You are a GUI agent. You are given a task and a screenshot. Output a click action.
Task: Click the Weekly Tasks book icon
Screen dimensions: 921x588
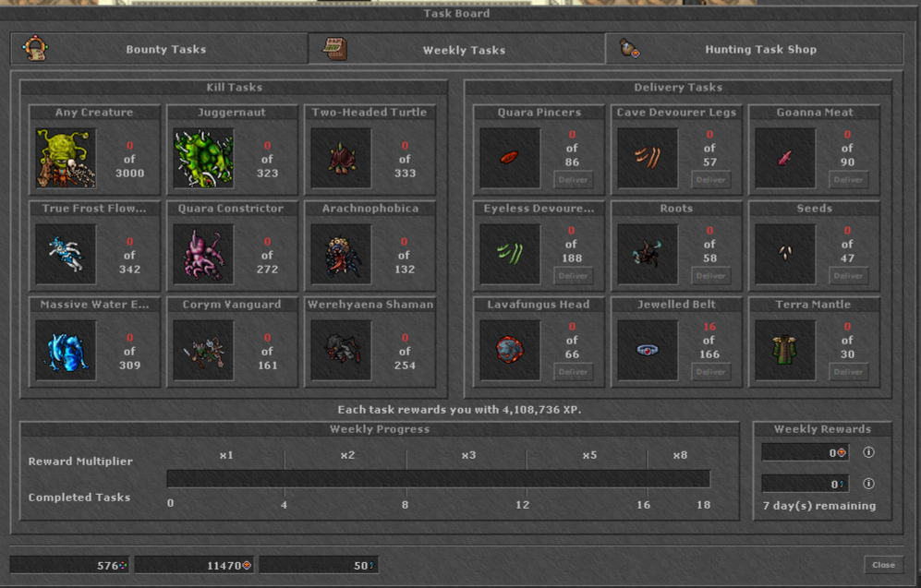click(x=335, y=49)
